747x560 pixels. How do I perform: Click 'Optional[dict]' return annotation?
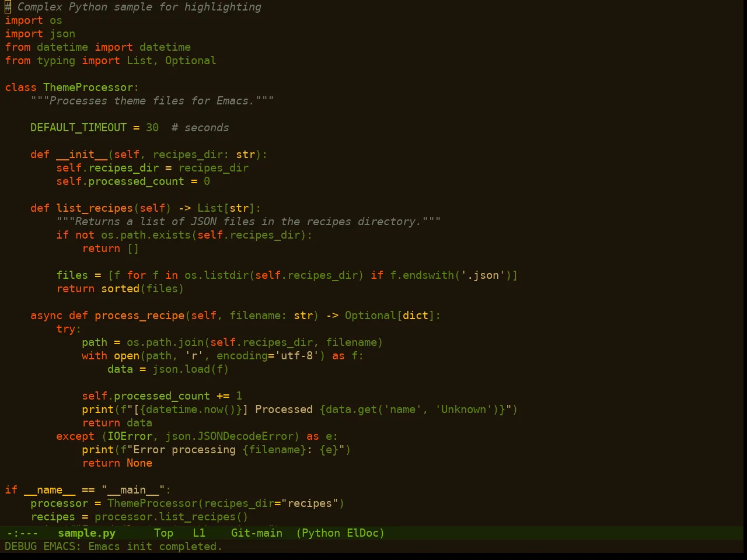pyautogui.click(x=390, y=316)
